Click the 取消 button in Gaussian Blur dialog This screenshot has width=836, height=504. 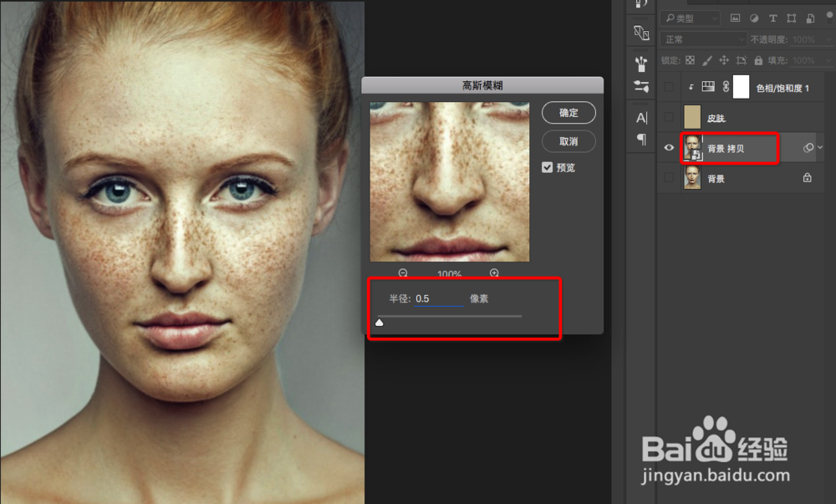point(568,141)
